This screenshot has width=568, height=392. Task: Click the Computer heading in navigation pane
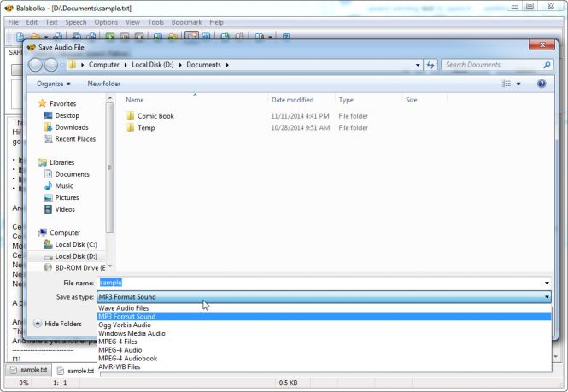click(x=65, y=232)
